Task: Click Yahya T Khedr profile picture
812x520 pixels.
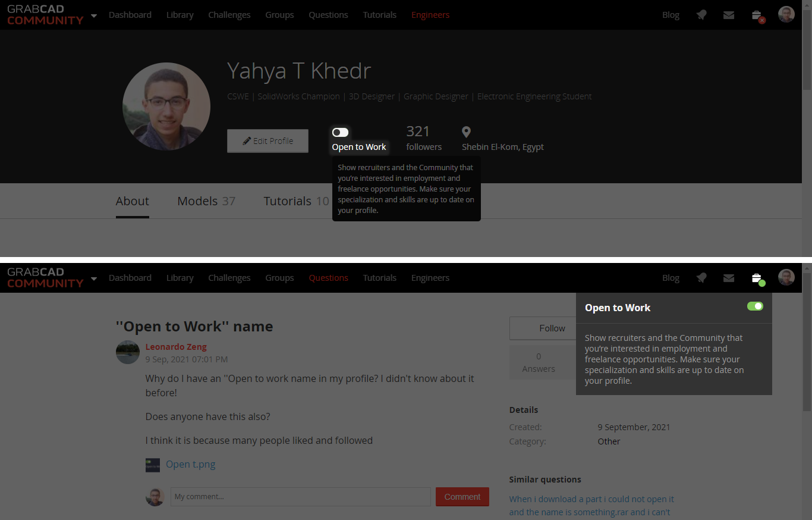Action: 166,106
